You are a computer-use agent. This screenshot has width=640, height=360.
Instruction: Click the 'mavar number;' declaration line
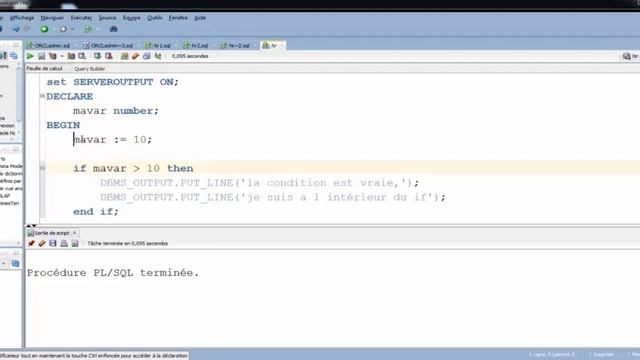coord(116,111)
